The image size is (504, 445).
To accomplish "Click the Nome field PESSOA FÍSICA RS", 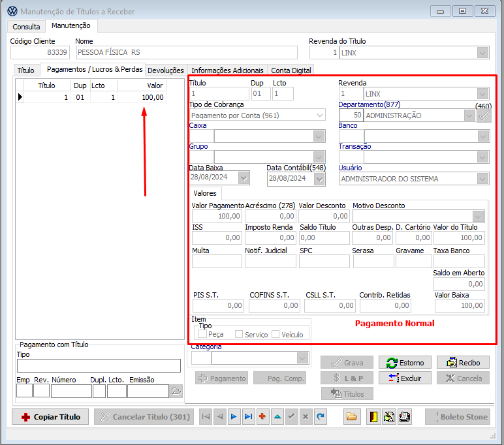I will click(x=187, y=52).
